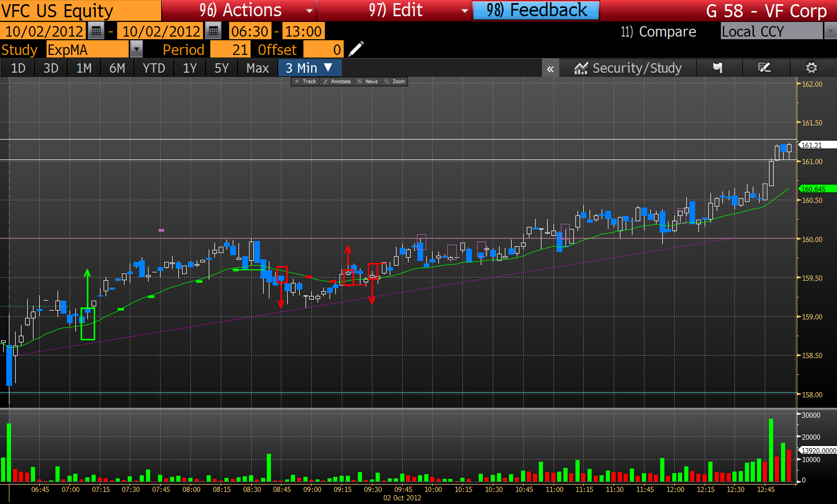The width and height of the screenshot is (837, 504).
Task: Click the 06:30 start time field
Action: (x=250, y=31)
